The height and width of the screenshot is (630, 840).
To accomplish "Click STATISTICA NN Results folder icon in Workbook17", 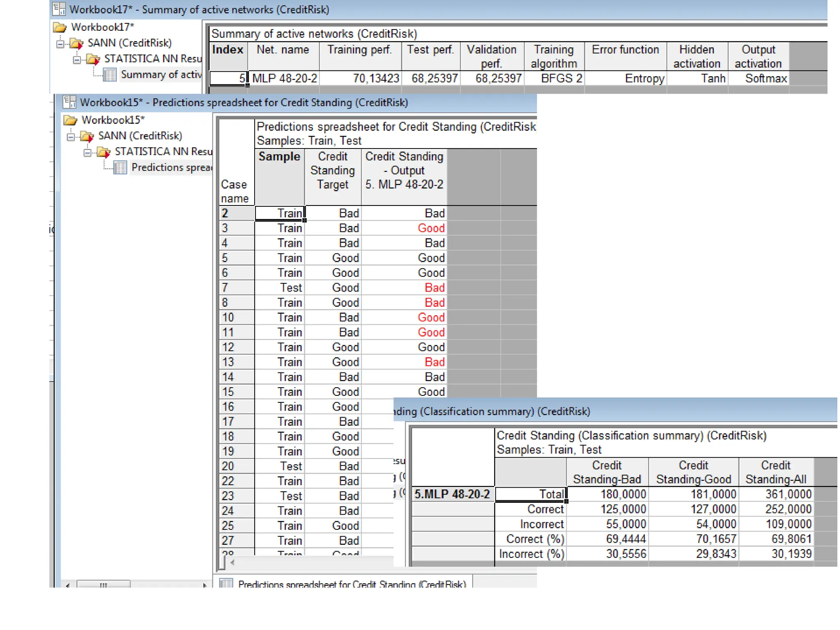I will tap(93, 59).
